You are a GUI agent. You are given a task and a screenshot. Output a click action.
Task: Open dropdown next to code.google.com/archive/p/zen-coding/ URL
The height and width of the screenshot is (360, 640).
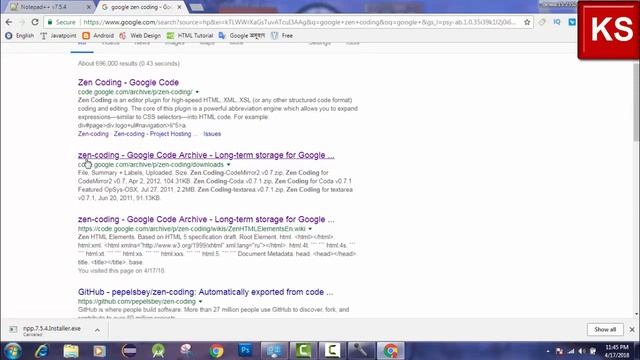[x=197, y=92]
